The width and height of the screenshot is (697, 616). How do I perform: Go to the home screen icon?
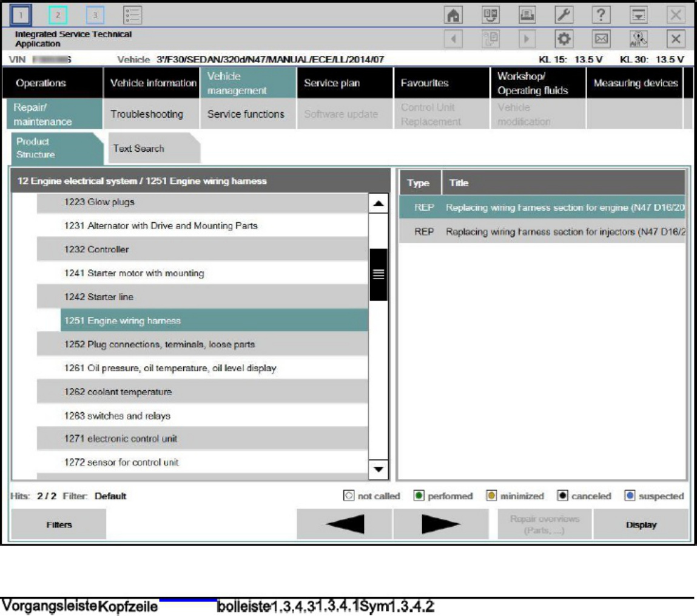click(x=453, y=15)
